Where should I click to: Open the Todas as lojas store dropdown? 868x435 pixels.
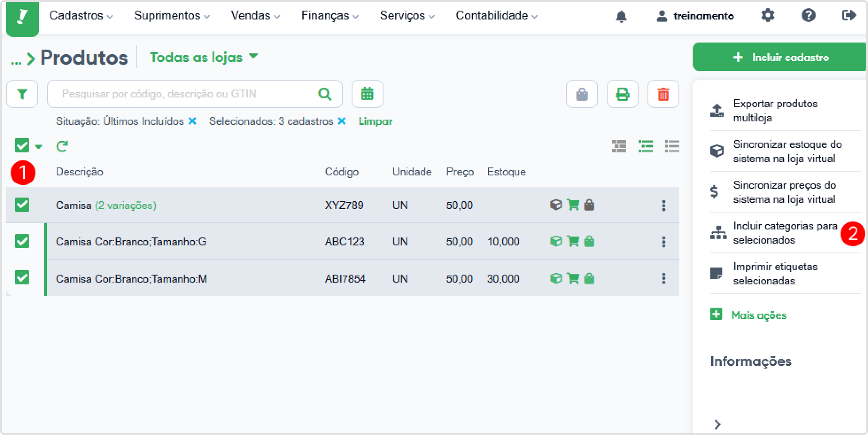pyautogui.click(x=204, y=57)
